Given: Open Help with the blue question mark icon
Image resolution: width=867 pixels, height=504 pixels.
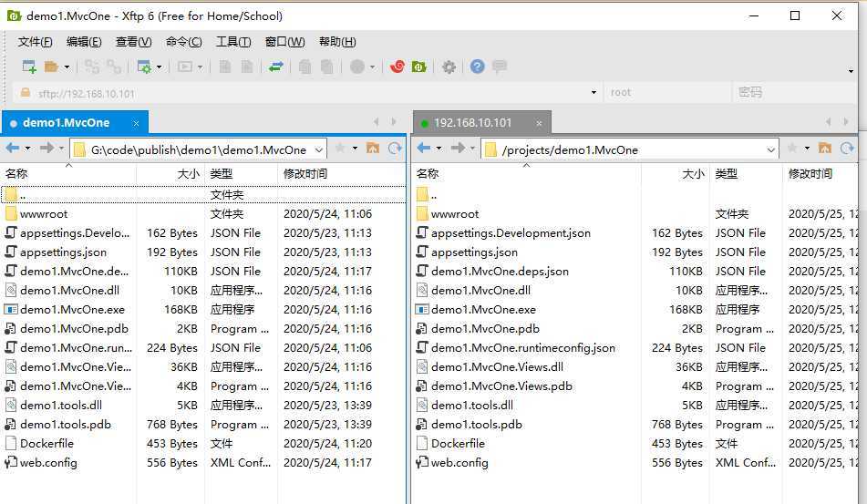Looking at the screenshot, I should pyautogui.click(x=477, y=67).
